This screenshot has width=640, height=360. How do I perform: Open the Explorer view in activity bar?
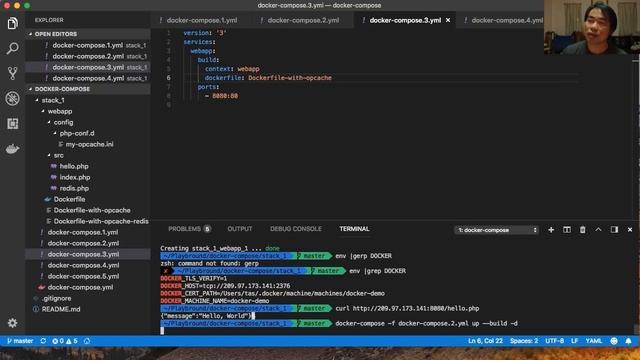12,23
